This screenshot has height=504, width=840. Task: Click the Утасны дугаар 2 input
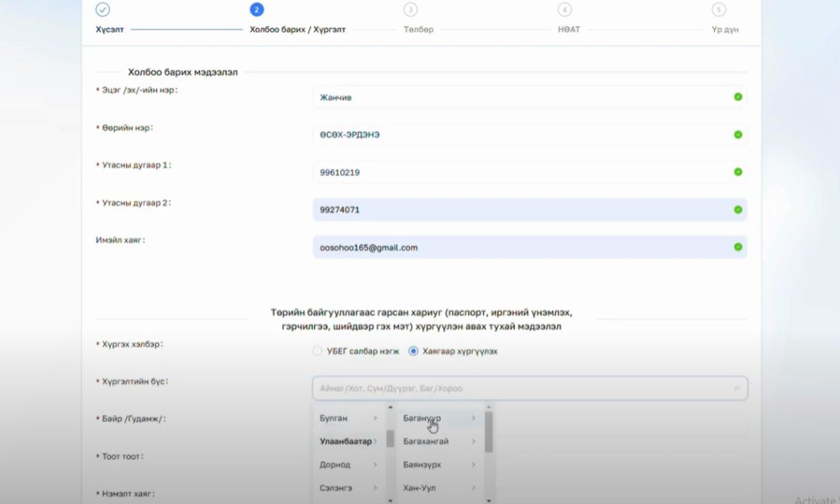click(x=530, y=209)
